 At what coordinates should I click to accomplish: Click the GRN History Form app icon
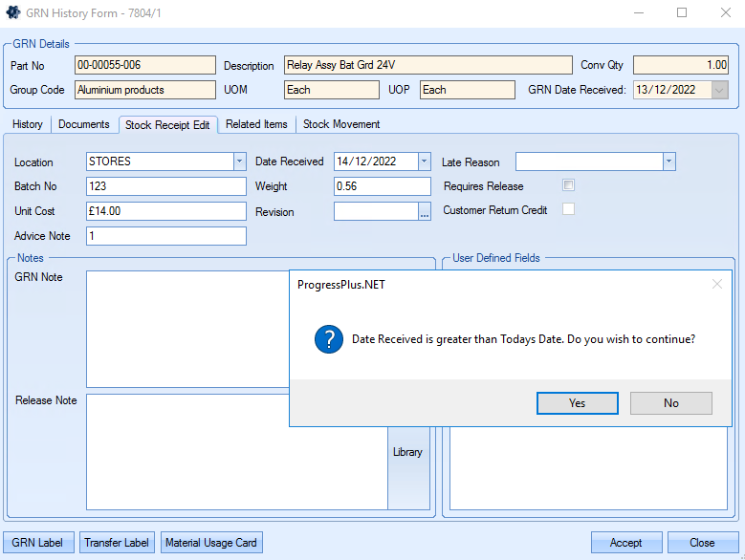(x=13, y=12)
